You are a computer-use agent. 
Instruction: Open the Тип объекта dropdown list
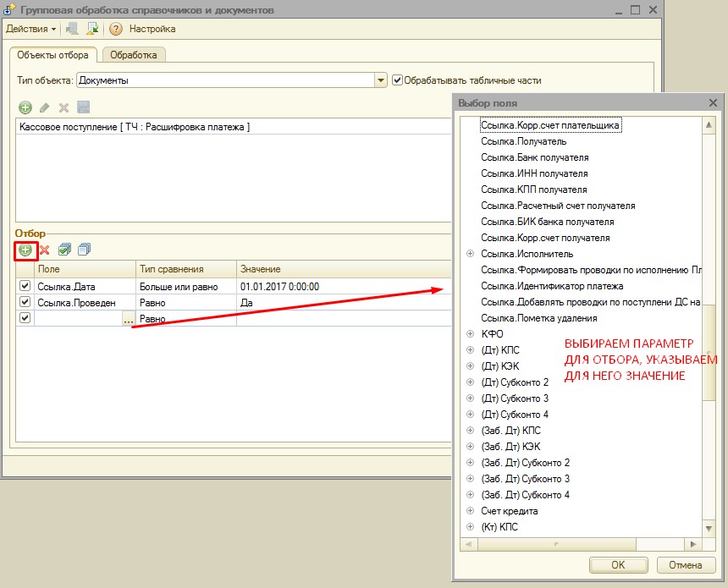tap(381, 80)
